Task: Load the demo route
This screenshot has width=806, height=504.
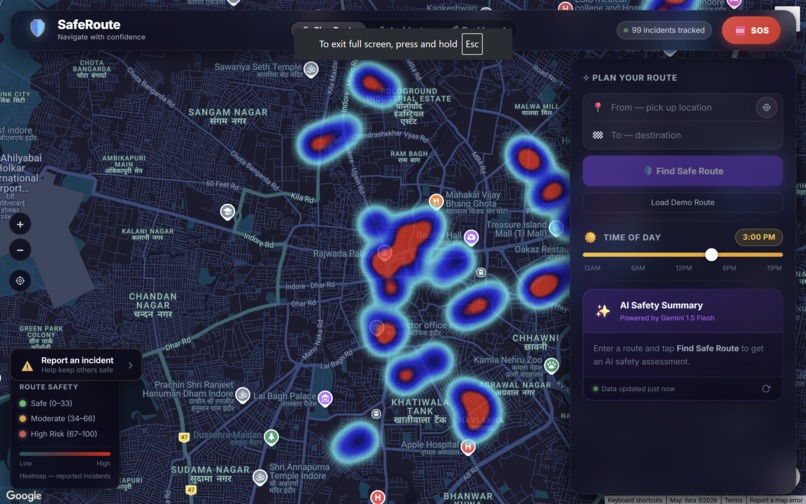Action: 683,202
